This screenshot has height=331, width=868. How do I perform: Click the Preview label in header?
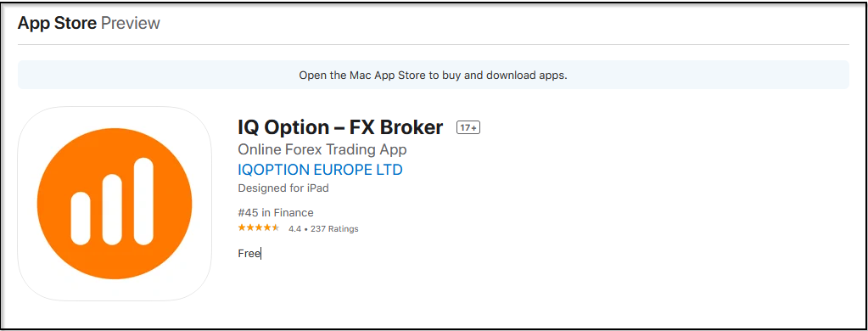coord(131,23)
